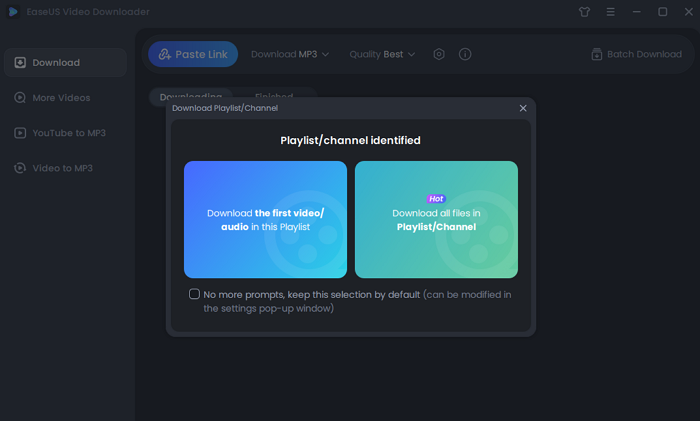Expand the Quality Best dropdown

[383, 54]
